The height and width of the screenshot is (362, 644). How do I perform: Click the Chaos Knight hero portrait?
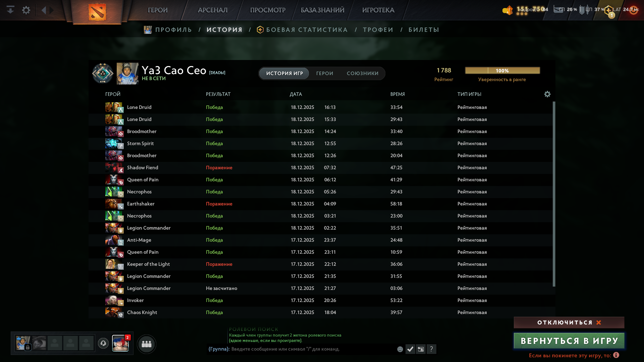(114, 312)
